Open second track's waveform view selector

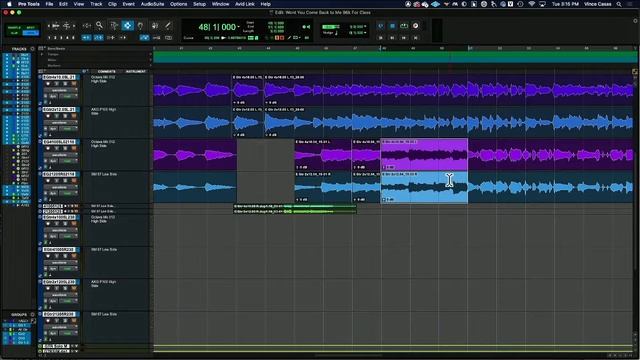(x=60, y=122)
